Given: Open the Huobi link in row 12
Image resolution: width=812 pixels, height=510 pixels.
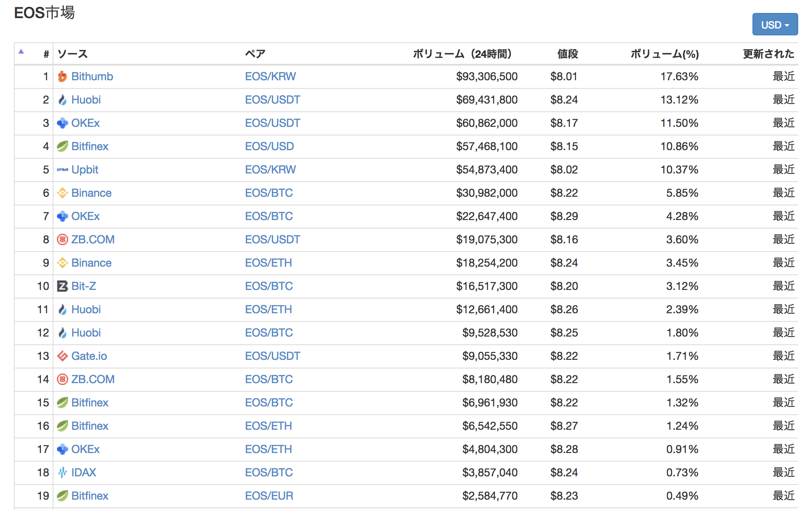Looking at the screenshot, I should pos(86,333).
